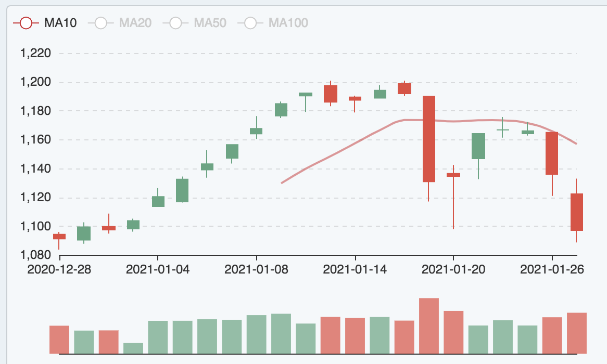Enable the MA20 moving average line

pos(120,23)
